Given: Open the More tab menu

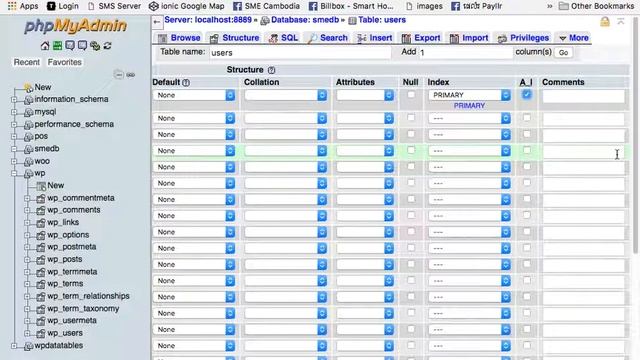Looking at the screenshot, I should (x=573, y=38).
